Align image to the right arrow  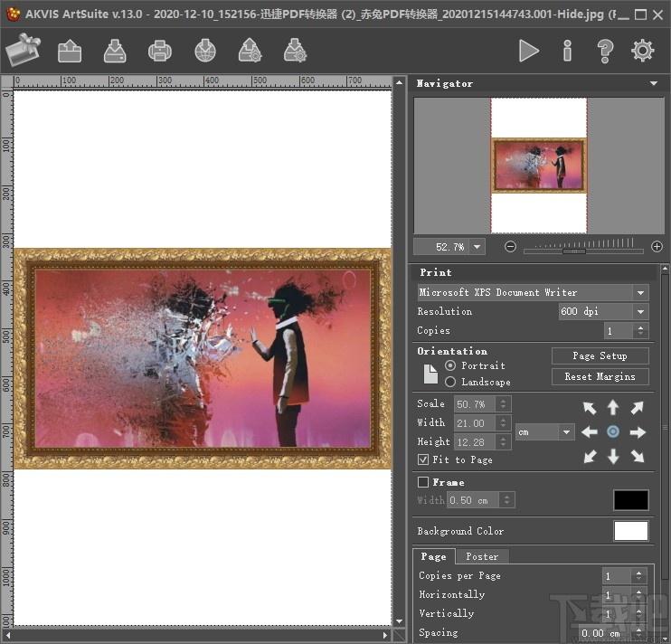click(x=638, y=432)
